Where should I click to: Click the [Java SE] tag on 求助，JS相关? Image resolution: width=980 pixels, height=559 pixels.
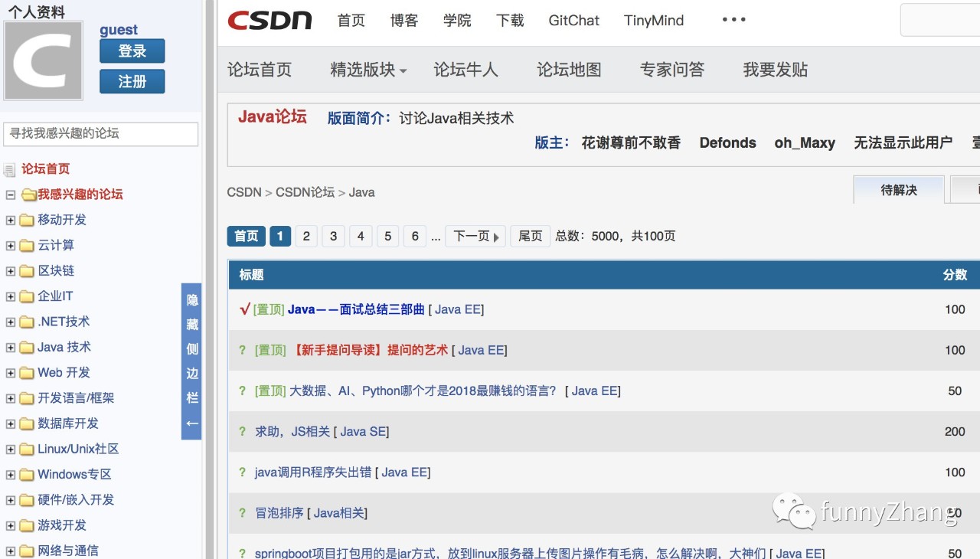click(361, 432)
